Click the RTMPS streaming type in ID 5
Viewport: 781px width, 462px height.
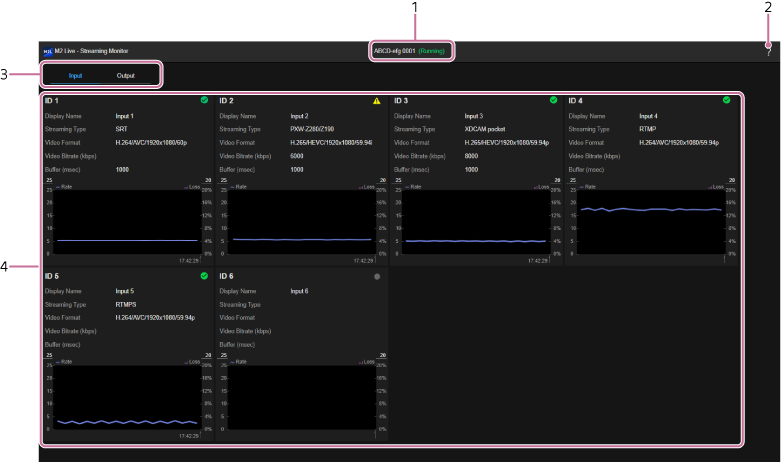(x=126, y=305)
